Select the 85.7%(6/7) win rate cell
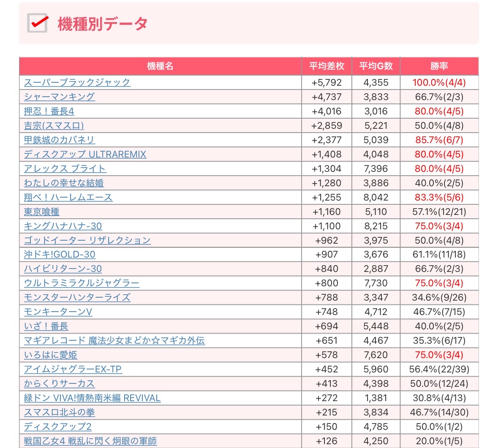Image resolution: width=498 pixels, height=448 pixels. click(x=439, y=140)
